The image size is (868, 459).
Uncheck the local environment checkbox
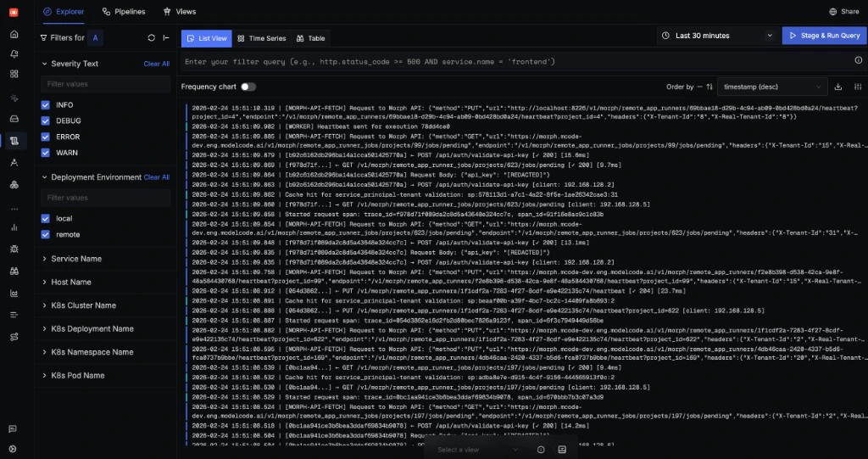46,218
